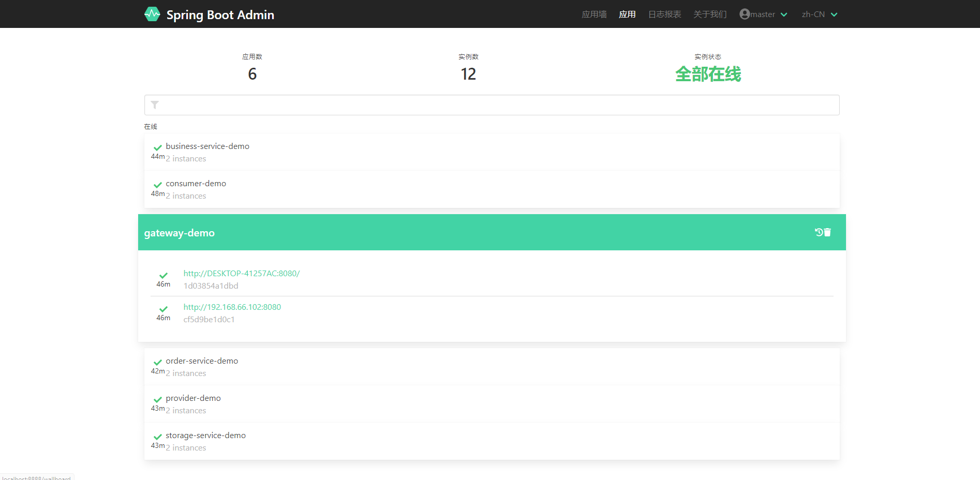Viewport: 980px width, 480px height.
Task: Click the master user avatar icon
Action: (x=745, y=14)
